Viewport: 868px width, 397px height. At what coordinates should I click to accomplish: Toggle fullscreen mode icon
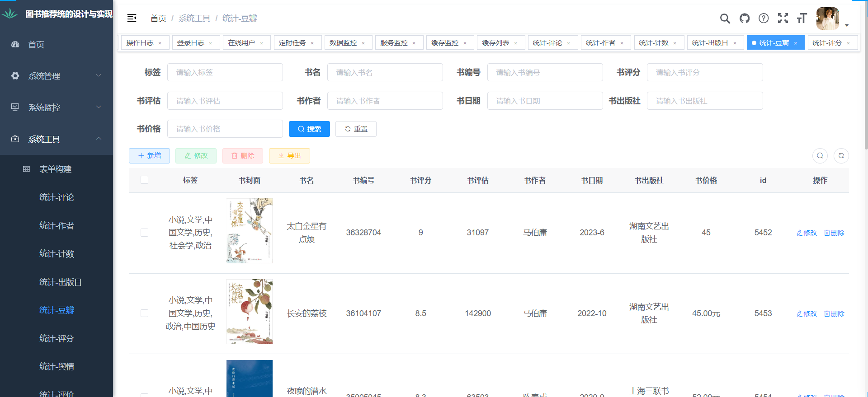(783, 18)
